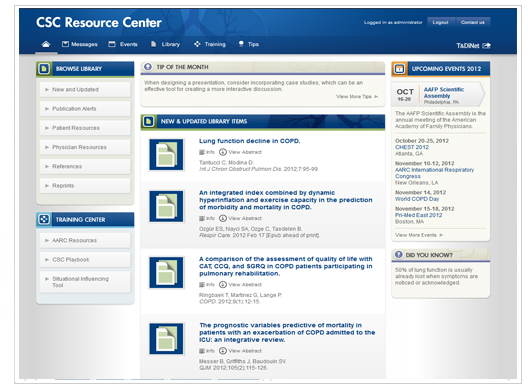This screenshot has height=391, width=528.
Task: Follow the View More Tips link
Action: coord(357,97)
